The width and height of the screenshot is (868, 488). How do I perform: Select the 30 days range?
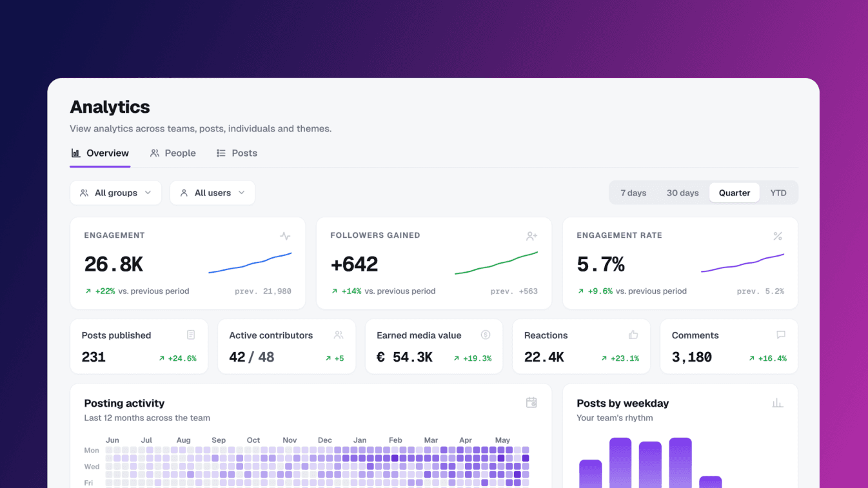tap(683, 193)
